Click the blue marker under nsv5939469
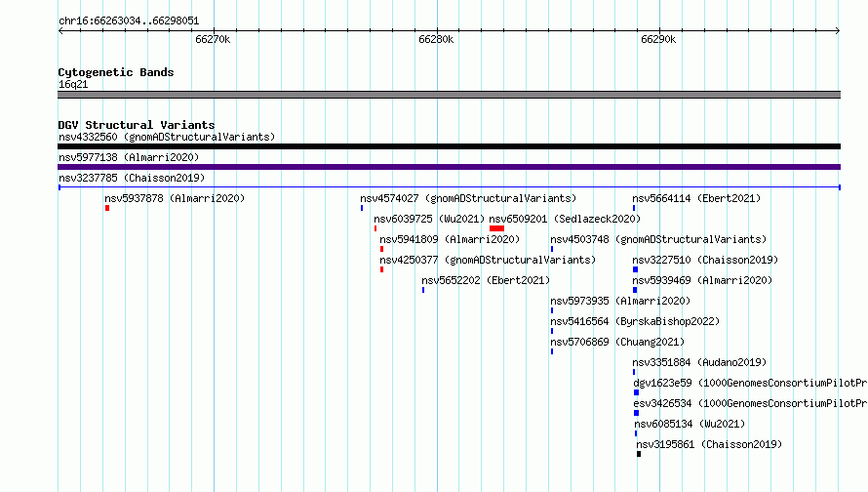 pos(635,290)
